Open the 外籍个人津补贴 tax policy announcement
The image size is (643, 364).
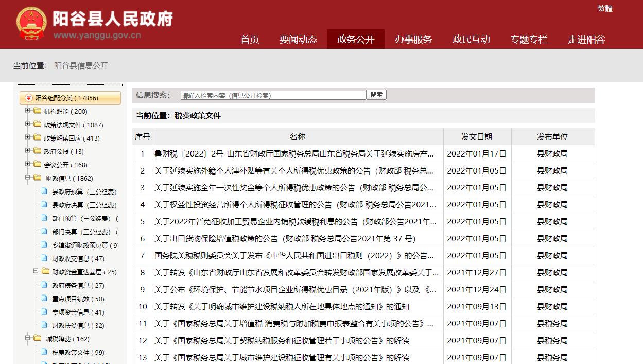tap(294, 170)
